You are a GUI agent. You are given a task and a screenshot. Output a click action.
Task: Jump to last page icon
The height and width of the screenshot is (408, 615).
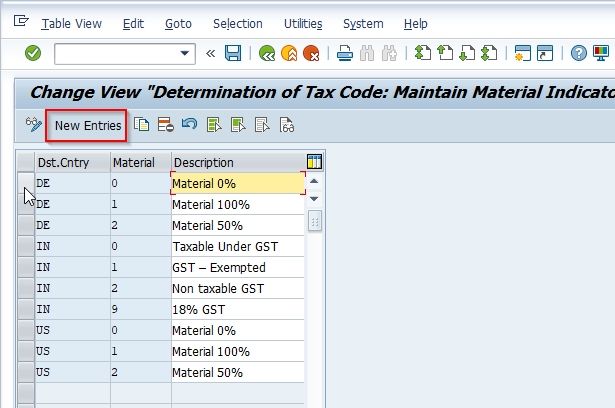489,53
